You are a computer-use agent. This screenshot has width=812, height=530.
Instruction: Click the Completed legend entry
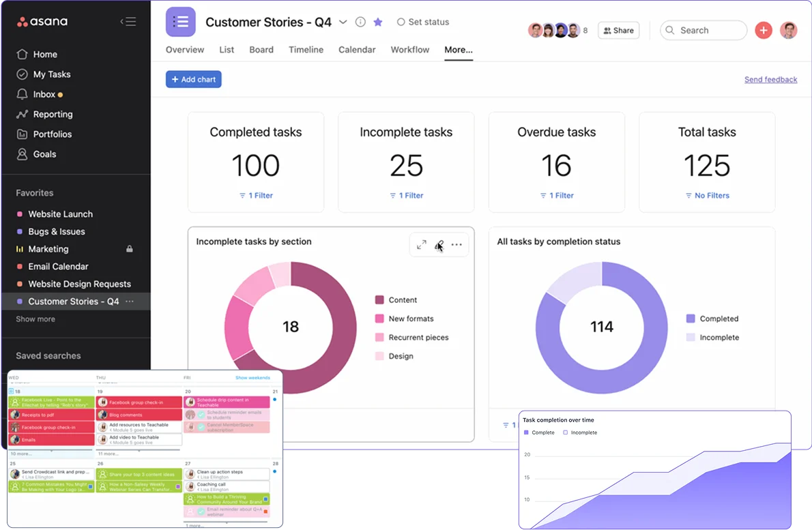712,319
